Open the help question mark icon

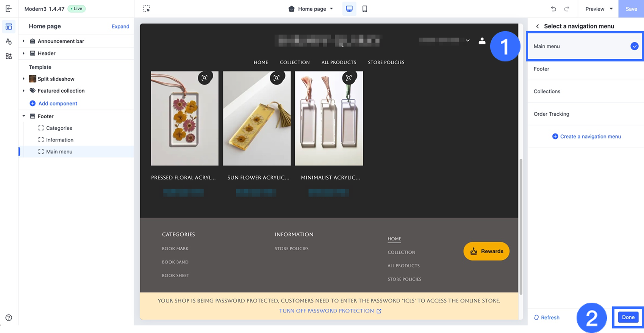(8, 317)
